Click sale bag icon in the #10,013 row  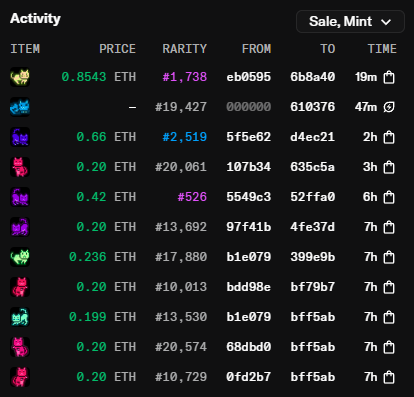pos(389,287)
